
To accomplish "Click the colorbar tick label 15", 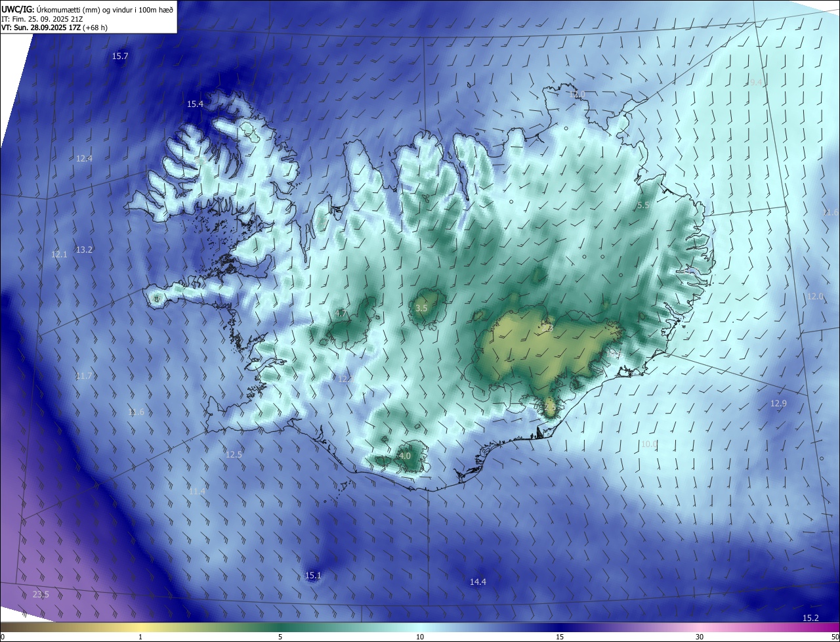I will coord(560,637).
